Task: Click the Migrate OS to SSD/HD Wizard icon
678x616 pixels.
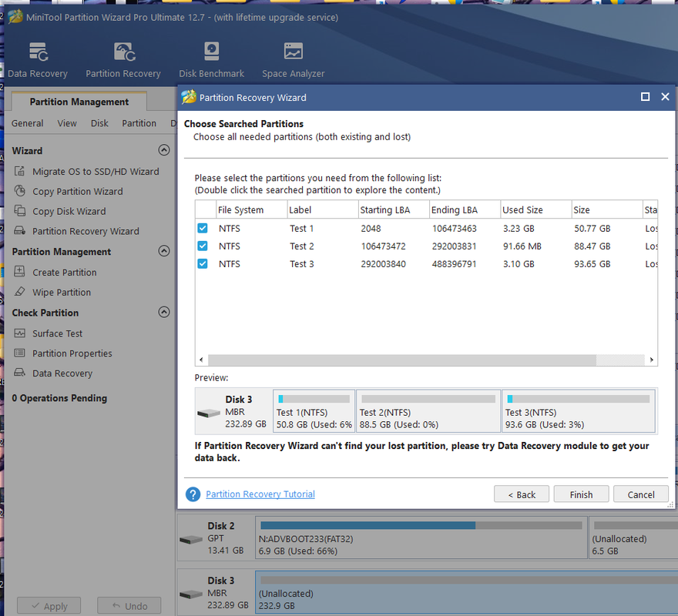Action: coord(19,171)
